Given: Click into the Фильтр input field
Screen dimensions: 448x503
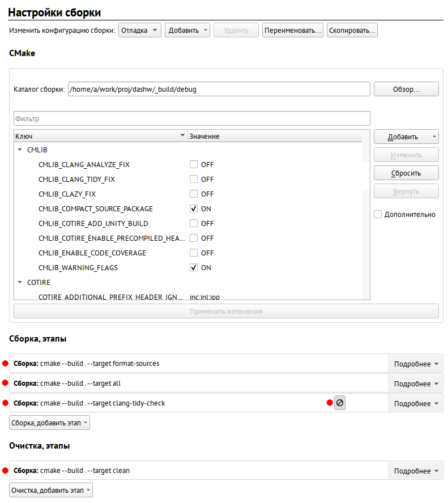Looking at the screenshot, I should [192, 119].
